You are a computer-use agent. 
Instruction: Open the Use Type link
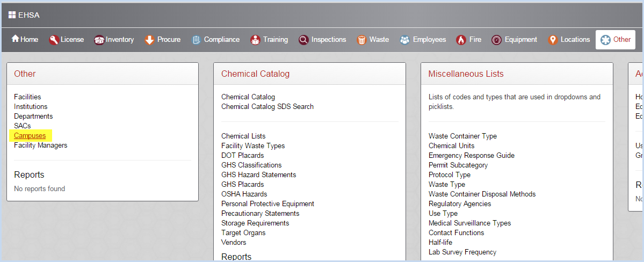(x=443, y=214)
